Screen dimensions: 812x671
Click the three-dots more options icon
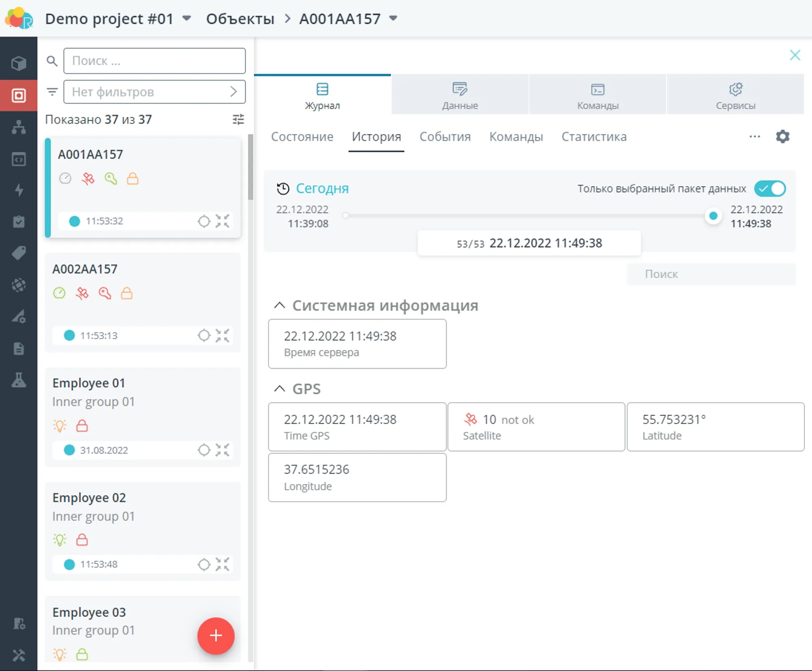pyautogui.click(x=754, y=136)
